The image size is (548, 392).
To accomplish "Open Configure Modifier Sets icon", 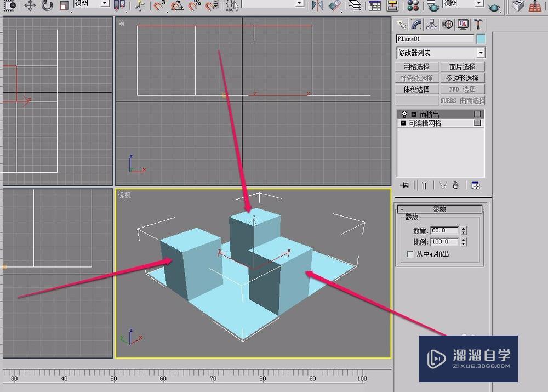I will (475, 185).
